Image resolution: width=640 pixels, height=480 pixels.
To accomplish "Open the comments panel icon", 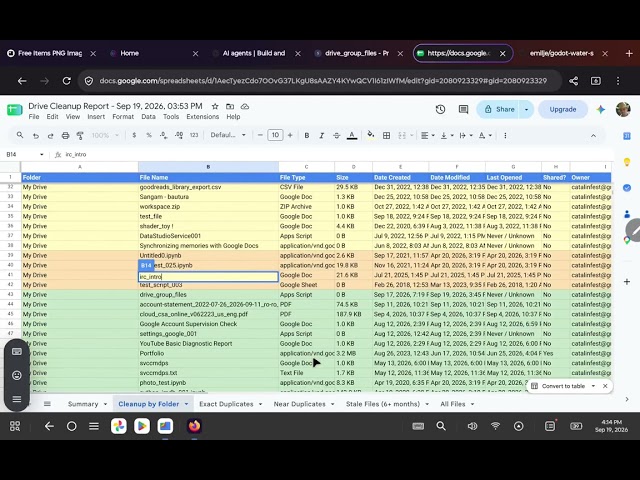I will tap(463, 109).
